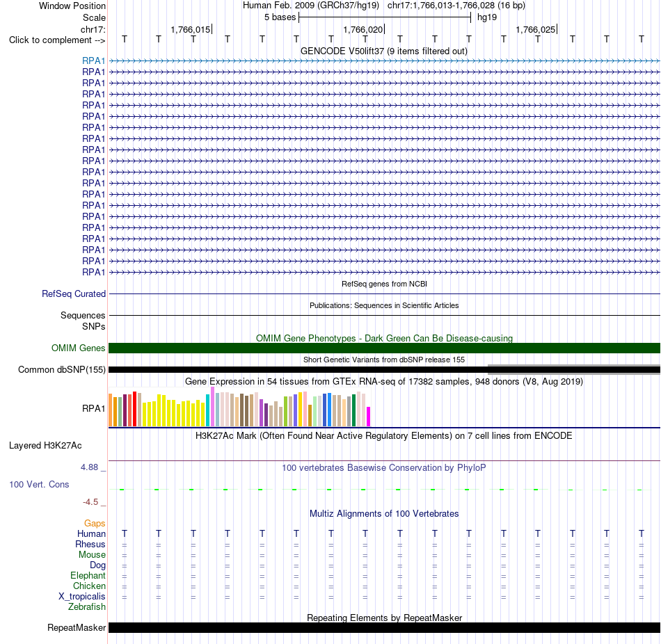Click the Chicken alignment row label
Viewport: 661px width, 644px height.
click(x=89, y=586)
